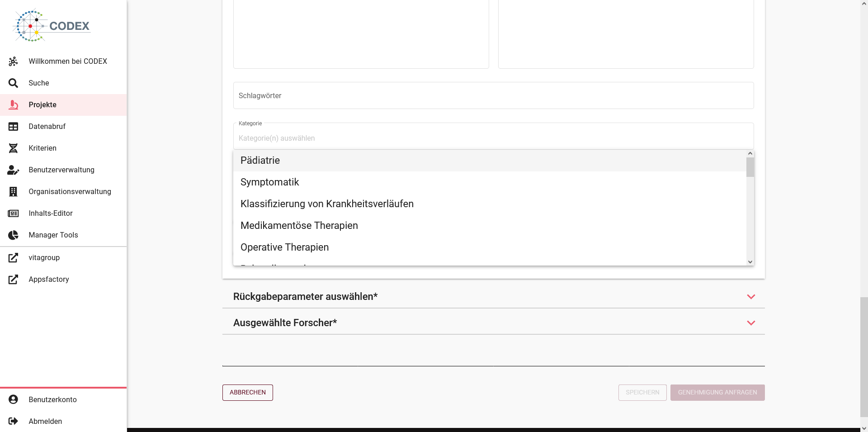Open Benutzerkonto settings

point(63,399)
